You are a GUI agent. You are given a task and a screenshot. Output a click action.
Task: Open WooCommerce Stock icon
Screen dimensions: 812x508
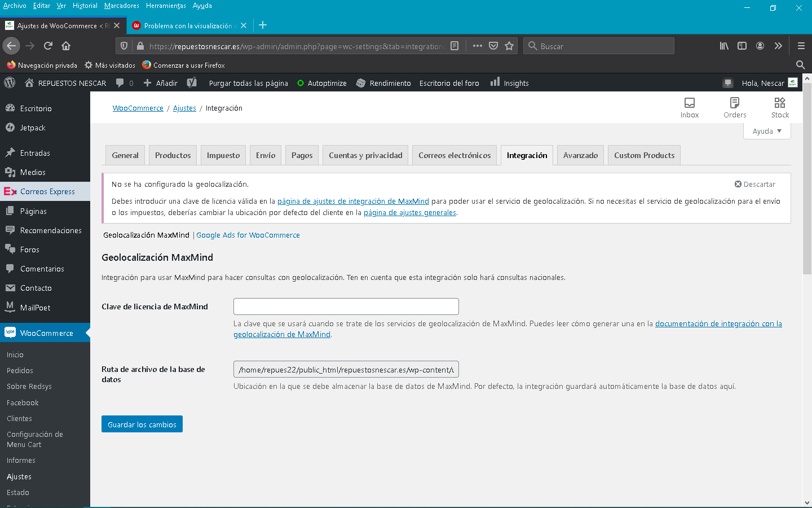pos(780,107)
